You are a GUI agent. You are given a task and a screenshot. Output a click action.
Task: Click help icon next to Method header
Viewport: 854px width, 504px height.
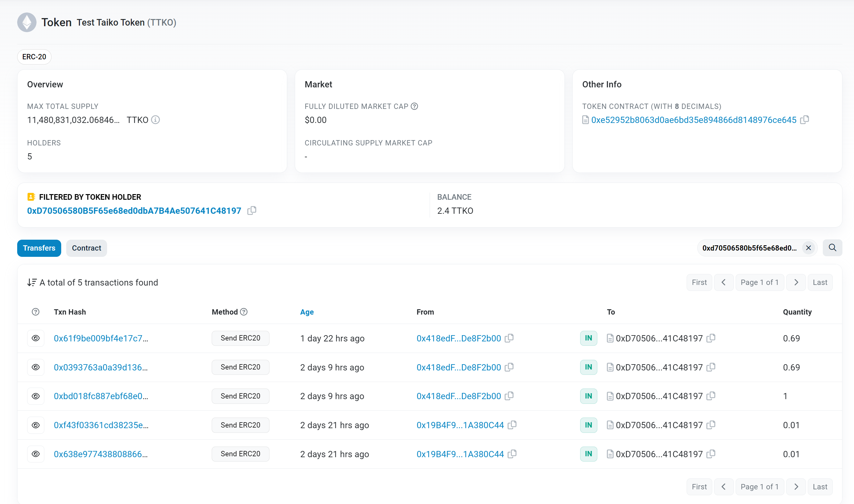tap(244, 312)
